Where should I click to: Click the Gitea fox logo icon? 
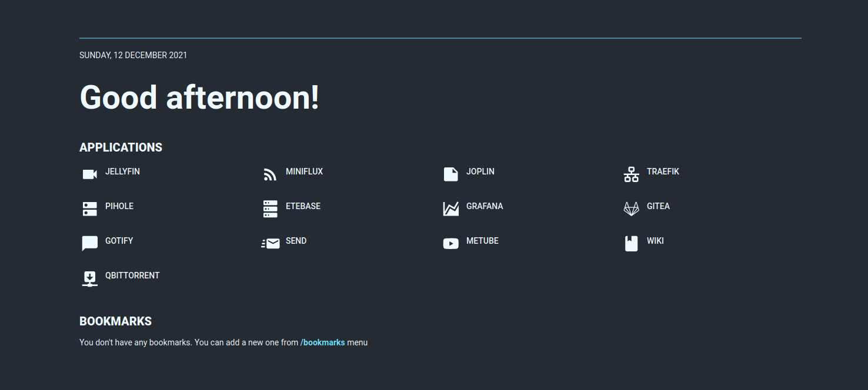tap(631, 209)
